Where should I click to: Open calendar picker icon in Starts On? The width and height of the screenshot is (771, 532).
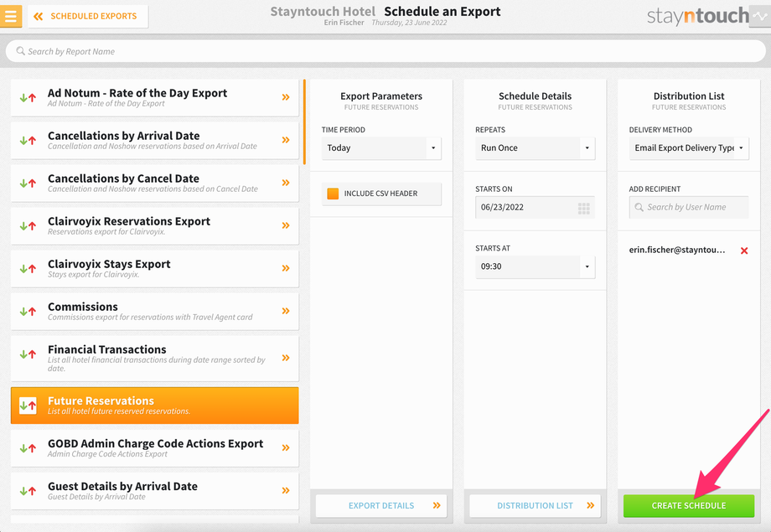point(583,209)
